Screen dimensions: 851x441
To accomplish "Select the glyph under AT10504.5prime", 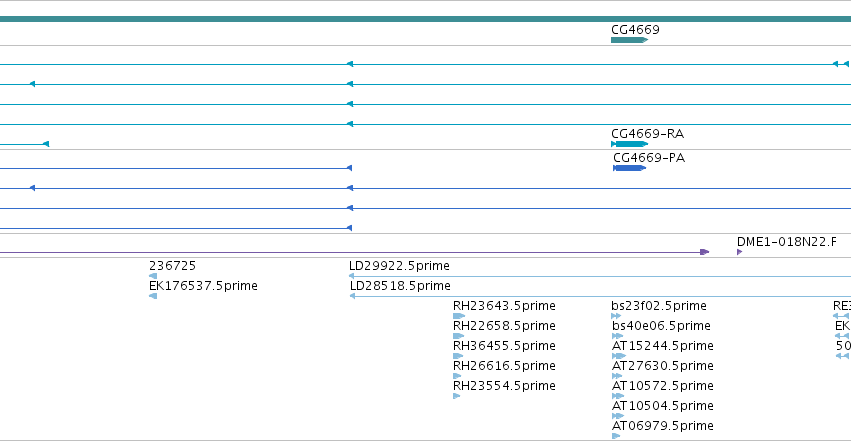I will pos(618,416).
